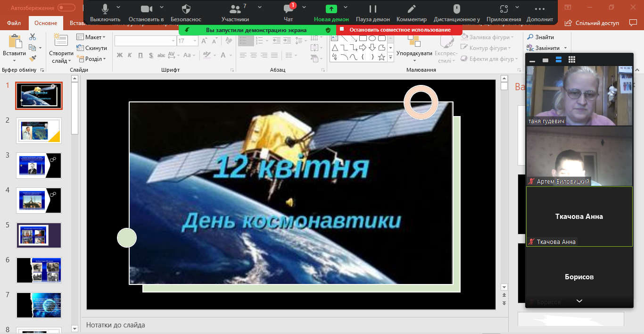This screenshot has height=334, width=644.
Task: Click Знайти find button
Action: pyautogui.click(x=540, y=37)
